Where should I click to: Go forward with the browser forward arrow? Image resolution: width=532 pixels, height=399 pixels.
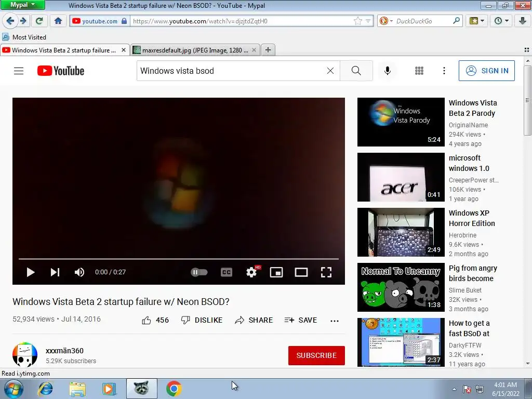click(23, 21)
